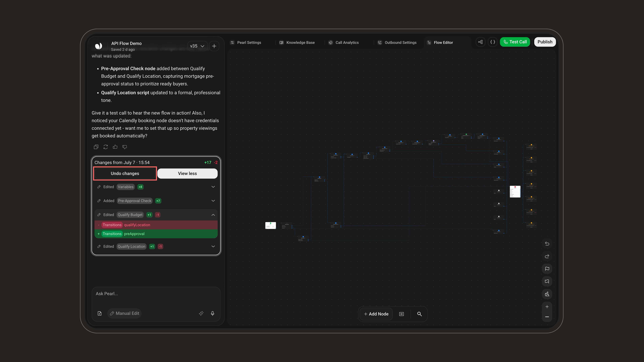Select the white node with red dot on canvas
Image resolution: width=644 pixels, height=362 pixels.
(515, 192)
